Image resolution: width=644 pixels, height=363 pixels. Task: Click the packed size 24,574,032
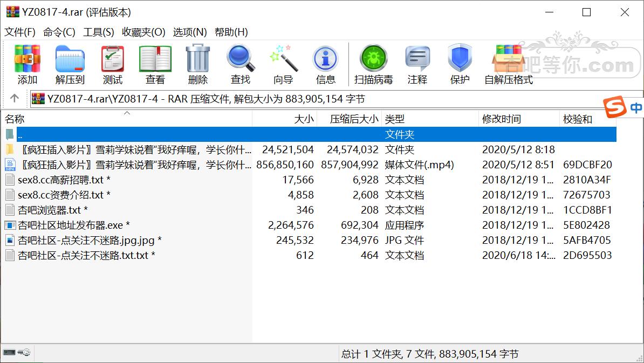point(352,149)
